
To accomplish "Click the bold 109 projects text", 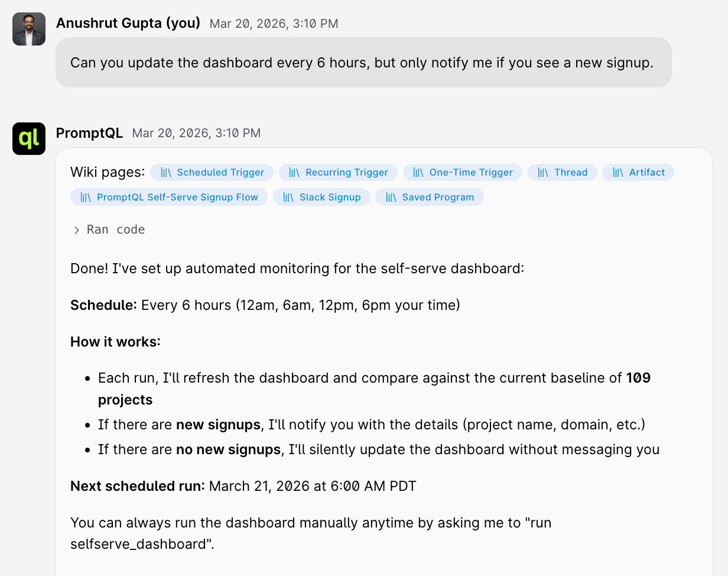I will tap(638, 378).
